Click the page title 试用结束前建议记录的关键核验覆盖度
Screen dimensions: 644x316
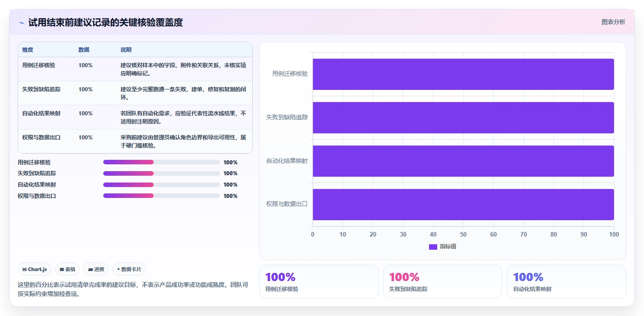(x=105, y=23)
